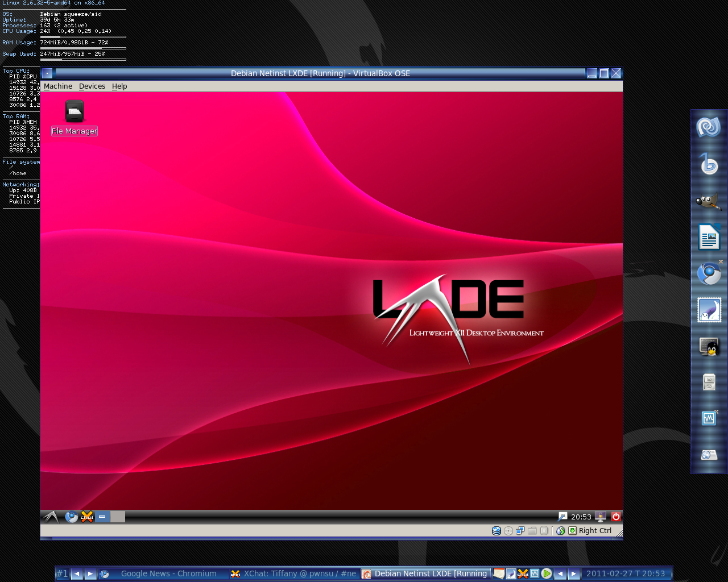Open the network monitor icon in LXDE panel

(601, 517)
